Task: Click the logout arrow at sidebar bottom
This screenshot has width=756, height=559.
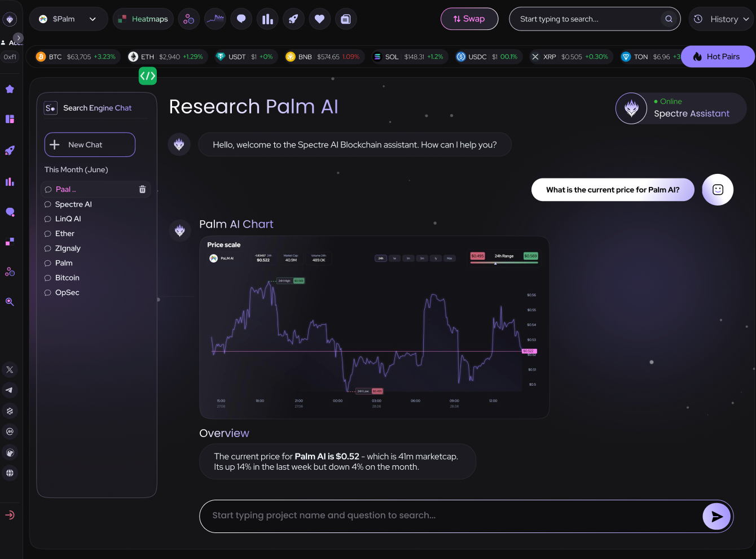Action: (x=10, y=515)
